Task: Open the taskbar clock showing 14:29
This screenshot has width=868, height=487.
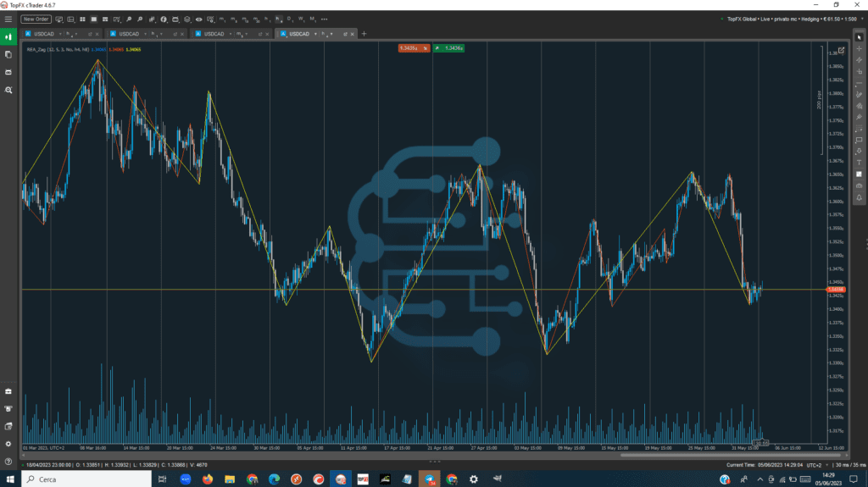Action: (x=828, y=479)
